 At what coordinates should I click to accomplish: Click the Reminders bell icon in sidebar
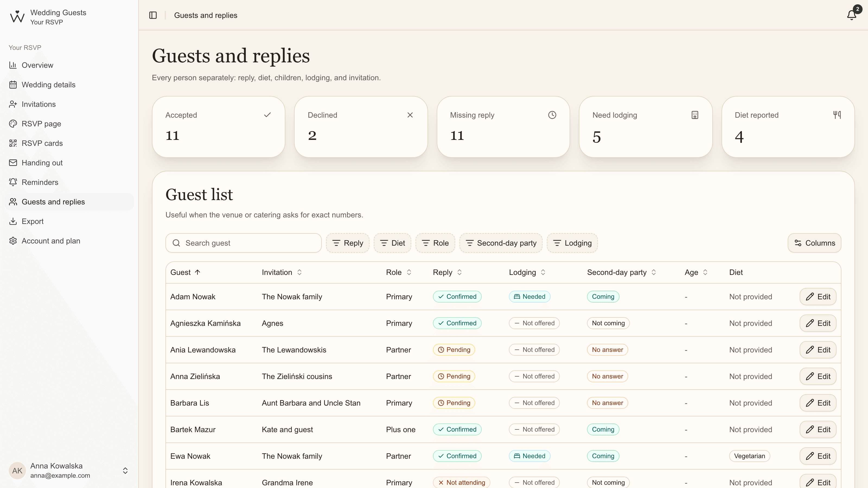tap(13, 182)
